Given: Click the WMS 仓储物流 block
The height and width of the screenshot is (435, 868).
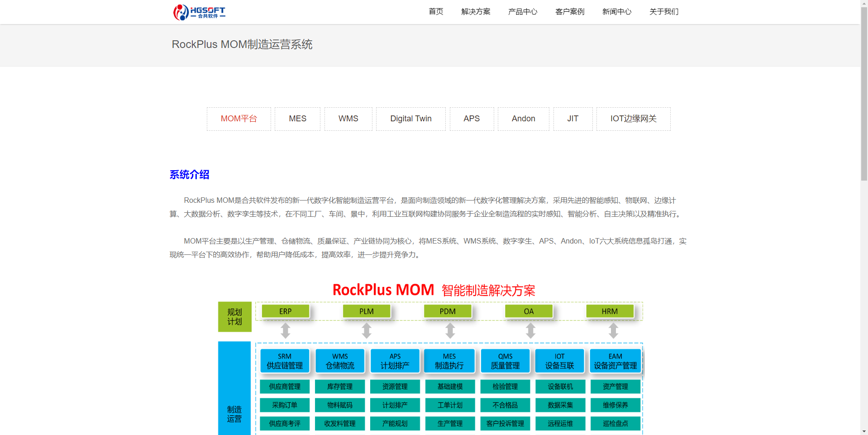Looking at the screenshot, I should point(340,361).
